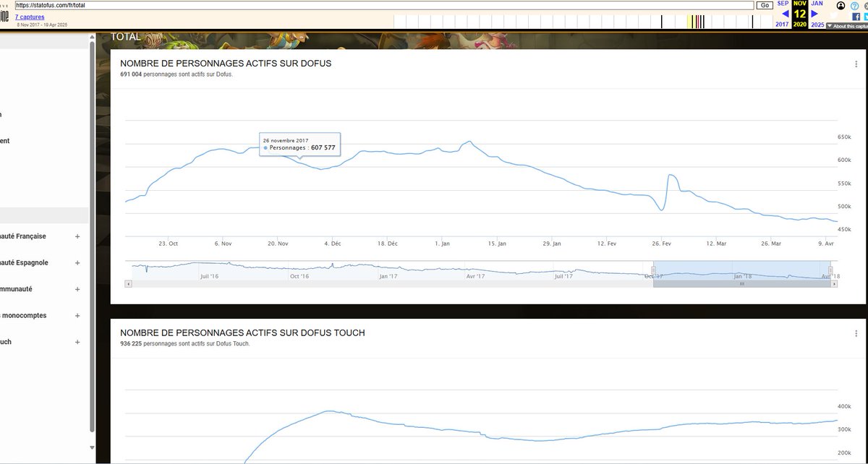Viewport: 868px width, 464px height.
Task: Click the Dofus Touch chart title
Action: (242, 333)
